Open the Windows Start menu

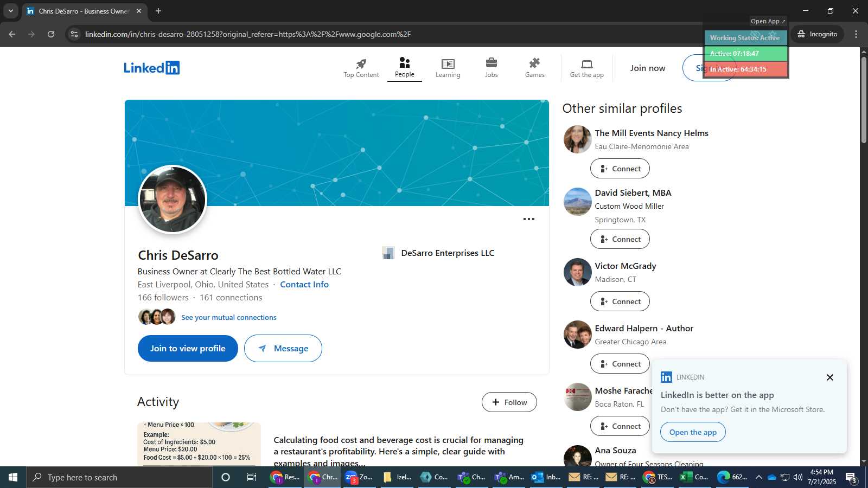13,477
